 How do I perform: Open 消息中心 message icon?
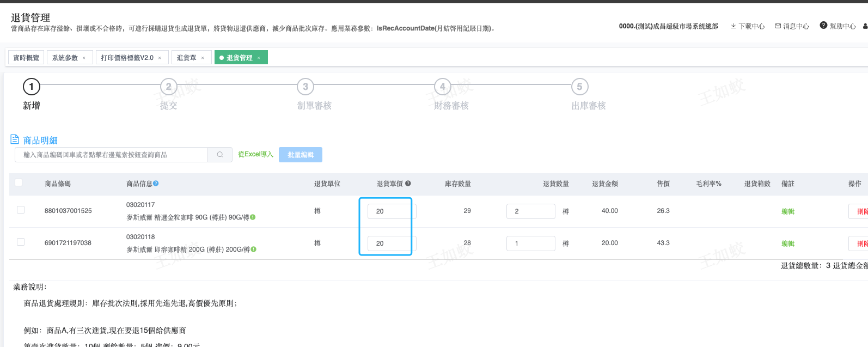pyautogui.click(x=778, y=26)
